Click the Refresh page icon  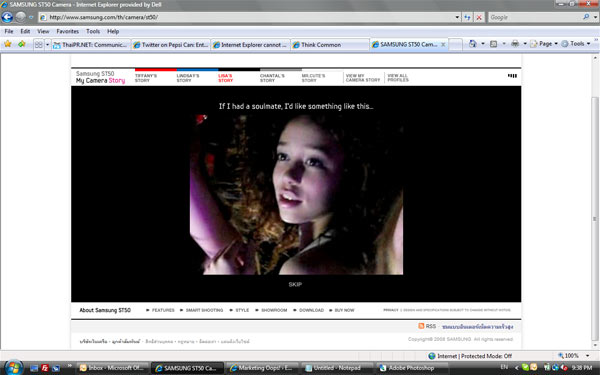tap(467, 17)
